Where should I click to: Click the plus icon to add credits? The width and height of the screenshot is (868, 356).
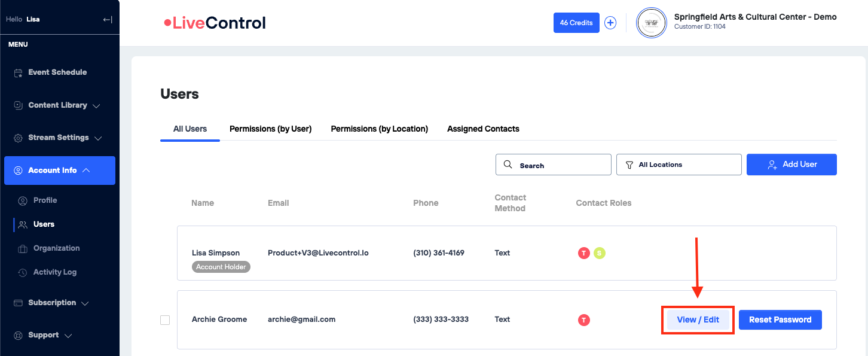click(610, 23)
